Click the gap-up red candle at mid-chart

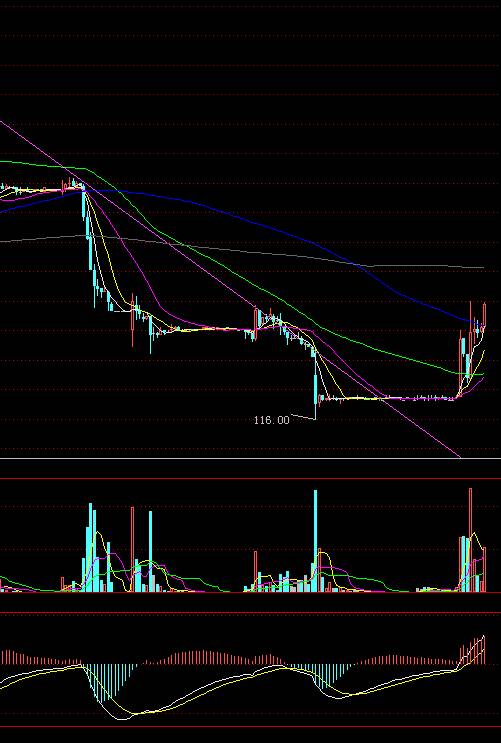pyautogui.click(x=255, y=319)
